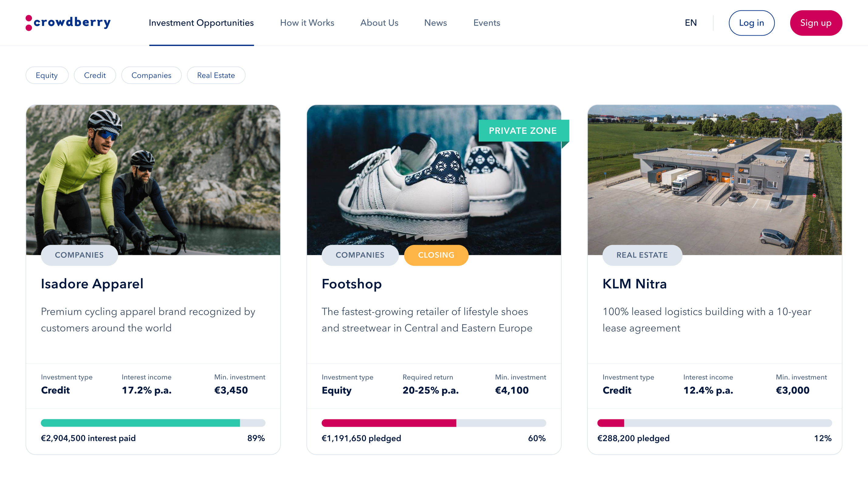The height and width of the screenshot is (489, 868).
Task: Click KLM Nitra pledge progress bar
Action: pos(715,423)
